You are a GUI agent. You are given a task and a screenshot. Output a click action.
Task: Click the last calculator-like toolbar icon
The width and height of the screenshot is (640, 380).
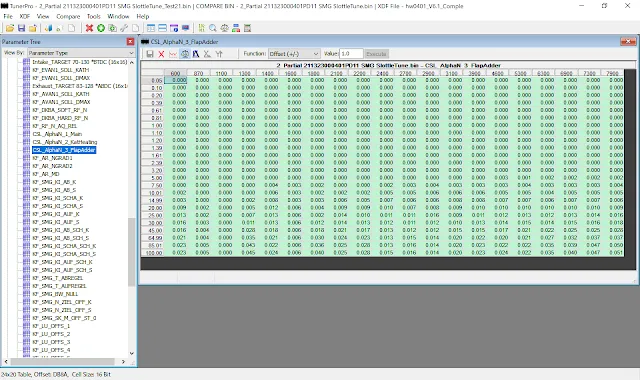[247, 28]
